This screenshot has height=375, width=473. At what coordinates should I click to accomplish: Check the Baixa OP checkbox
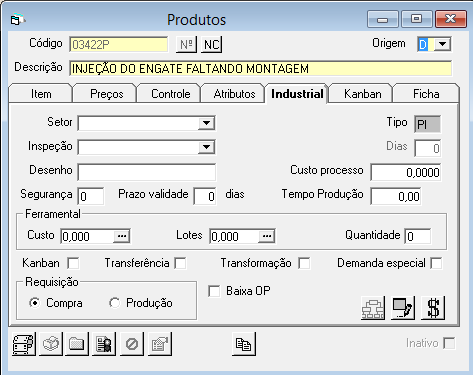point(214,291)
